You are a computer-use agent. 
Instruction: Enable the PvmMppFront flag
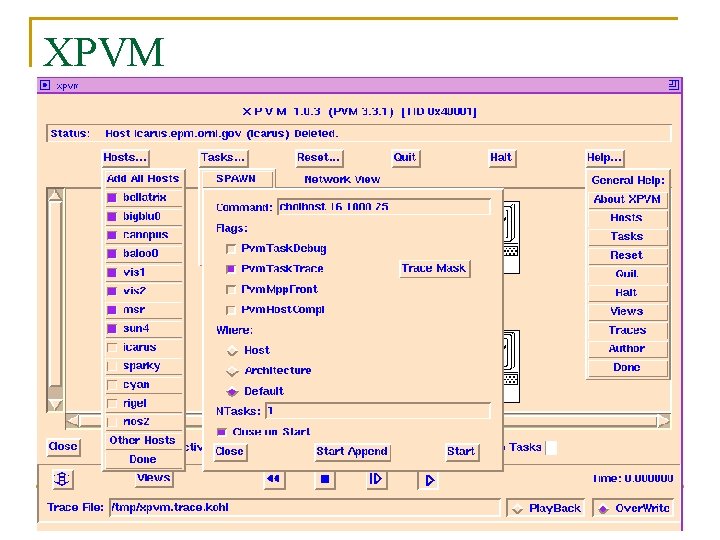(x=231, y=290)
